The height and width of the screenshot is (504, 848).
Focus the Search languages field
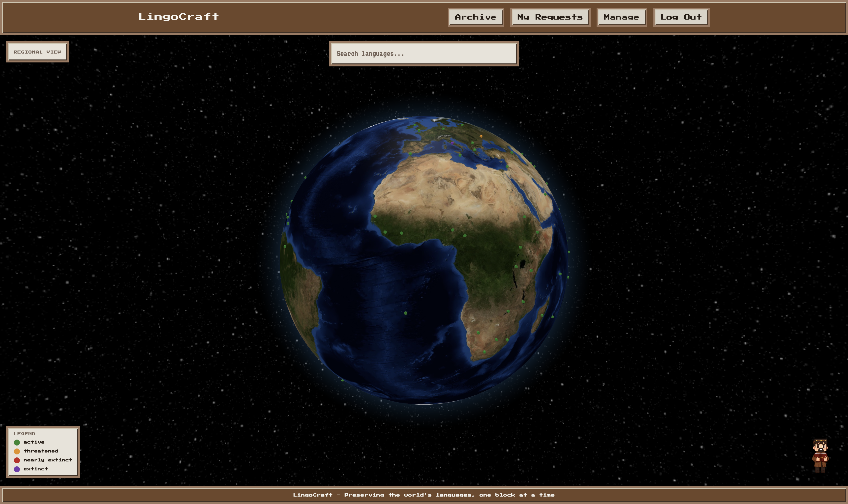(x=424, y=54)
